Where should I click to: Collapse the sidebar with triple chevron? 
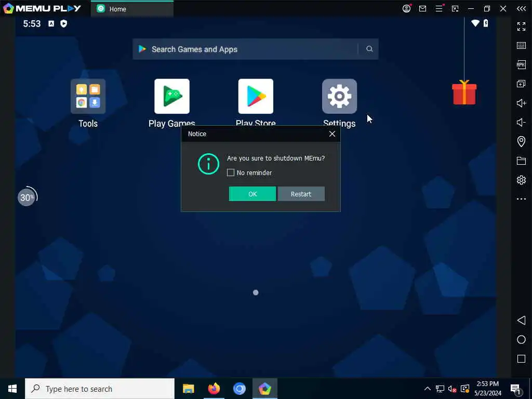[x=521, y=9]
